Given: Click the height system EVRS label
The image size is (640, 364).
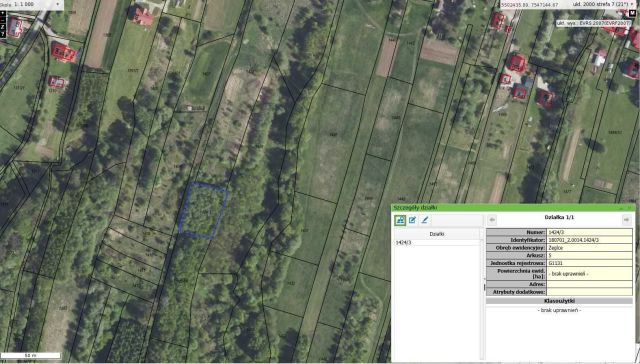Looking at the screenshot, I should click(x=593, y=23).
